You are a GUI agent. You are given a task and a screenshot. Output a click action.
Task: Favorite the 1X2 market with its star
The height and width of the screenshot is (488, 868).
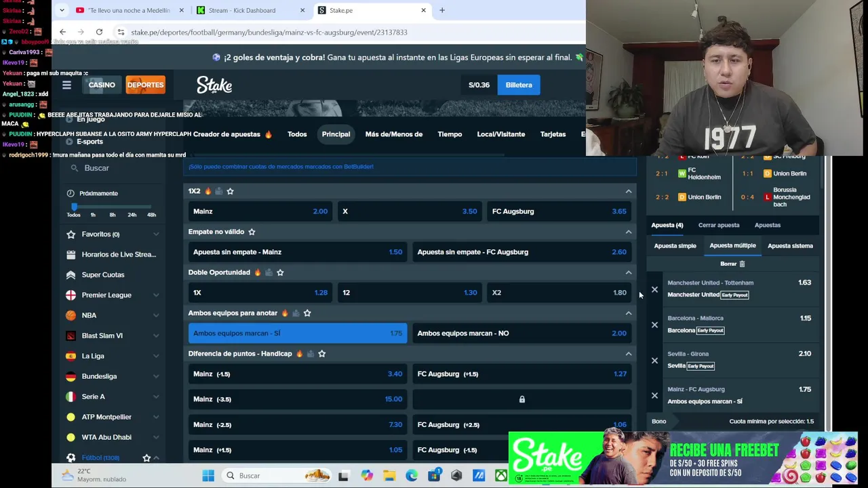click(230, 191)
